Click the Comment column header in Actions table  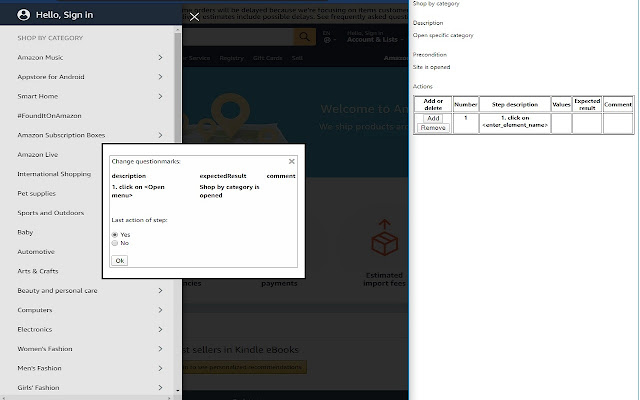coord(618,104)
